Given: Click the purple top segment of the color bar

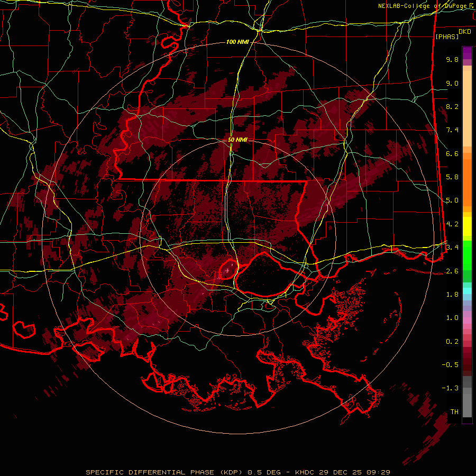Looking at the screenshot, I should tap(467, 53).
